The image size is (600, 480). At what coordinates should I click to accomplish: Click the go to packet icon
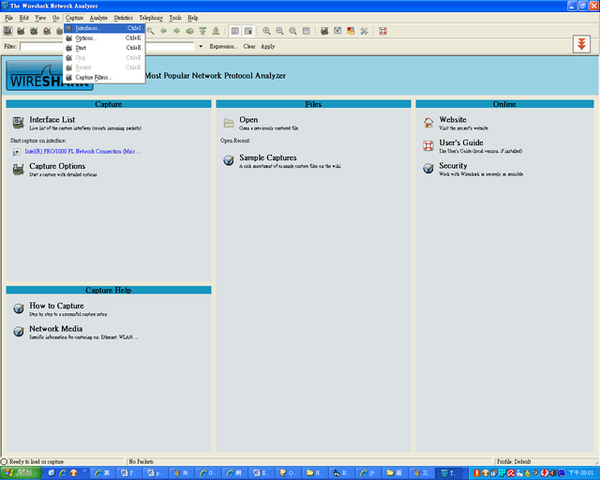tap(189, 31)
